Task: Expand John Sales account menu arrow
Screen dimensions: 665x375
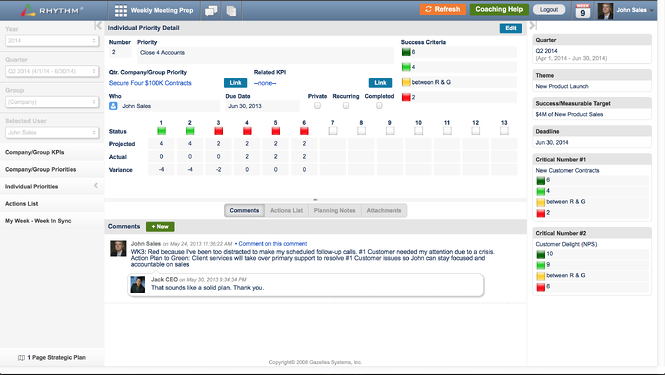Action: [652, 11]
